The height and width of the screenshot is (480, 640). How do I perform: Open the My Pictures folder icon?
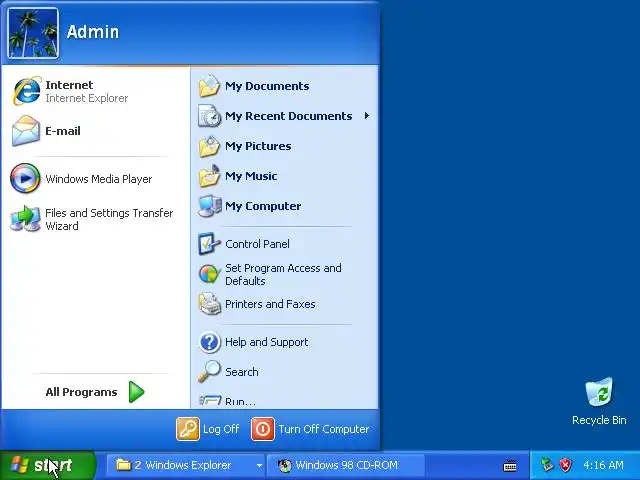[x=209, y=146]
